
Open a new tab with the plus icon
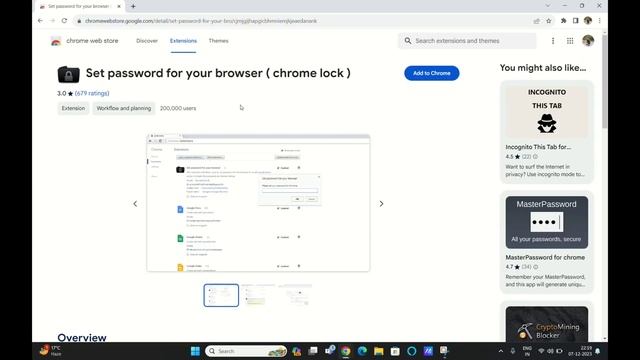[133, 6]
